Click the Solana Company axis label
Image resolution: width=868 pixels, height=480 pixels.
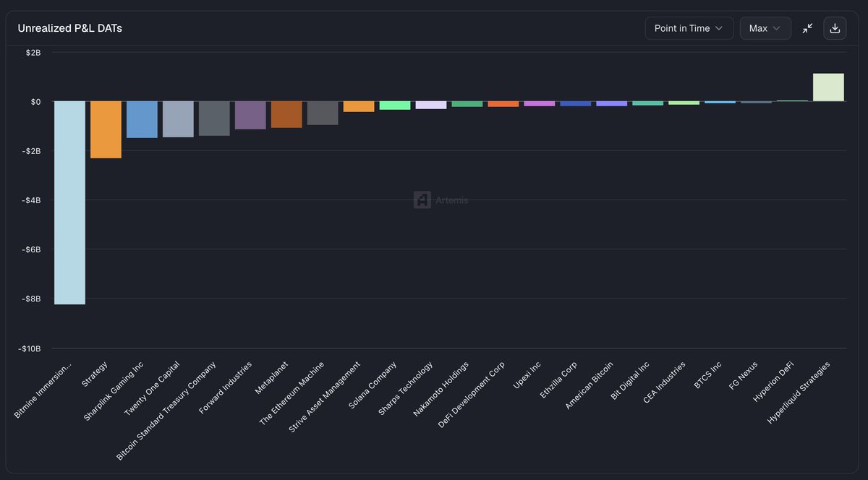pyautogui.click(x=372, y=385)
